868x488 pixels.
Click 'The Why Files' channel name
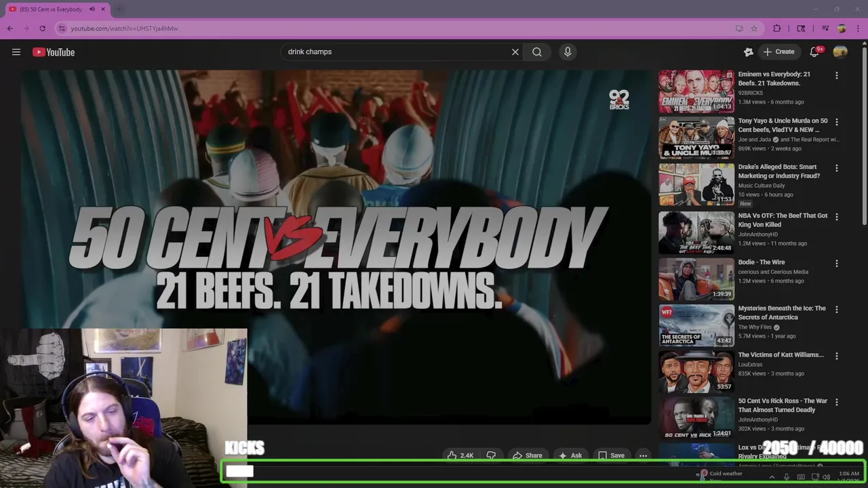pyautogui.click(x=755, y=327)
